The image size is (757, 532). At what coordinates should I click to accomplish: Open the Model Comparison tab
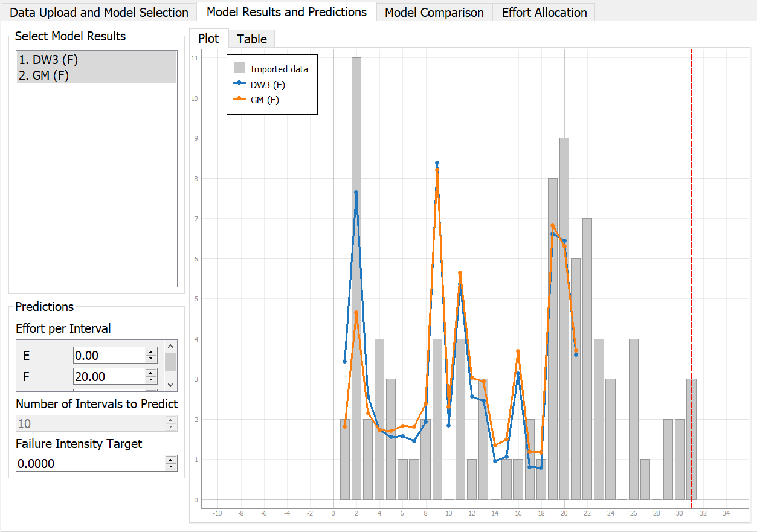(434, 12)
